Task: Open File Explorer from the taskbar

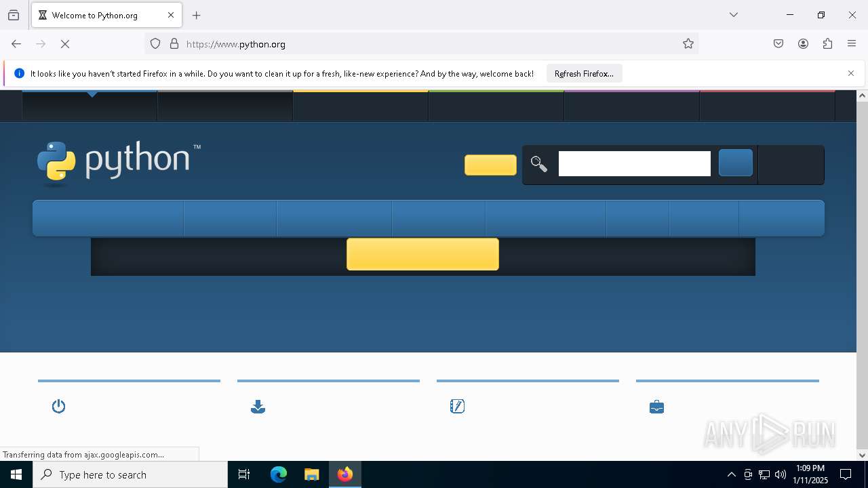Action: click(312, 474)
